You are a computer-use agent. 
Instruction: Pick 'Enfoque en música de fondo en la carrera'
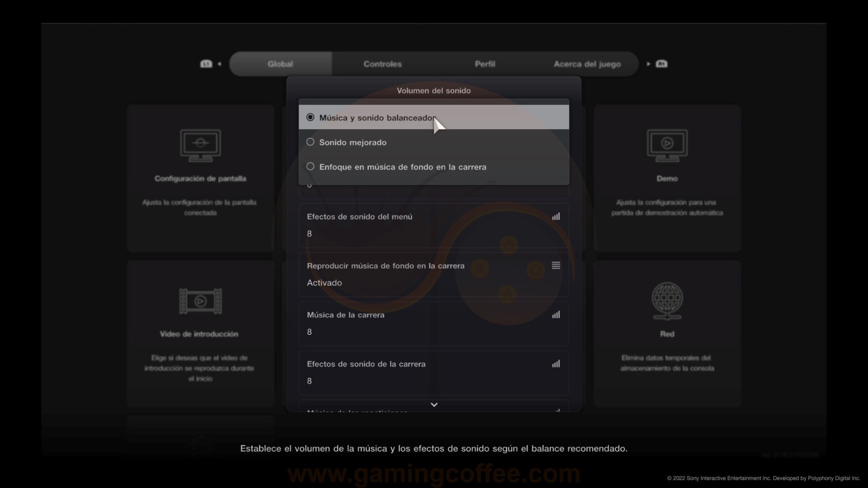434,167
